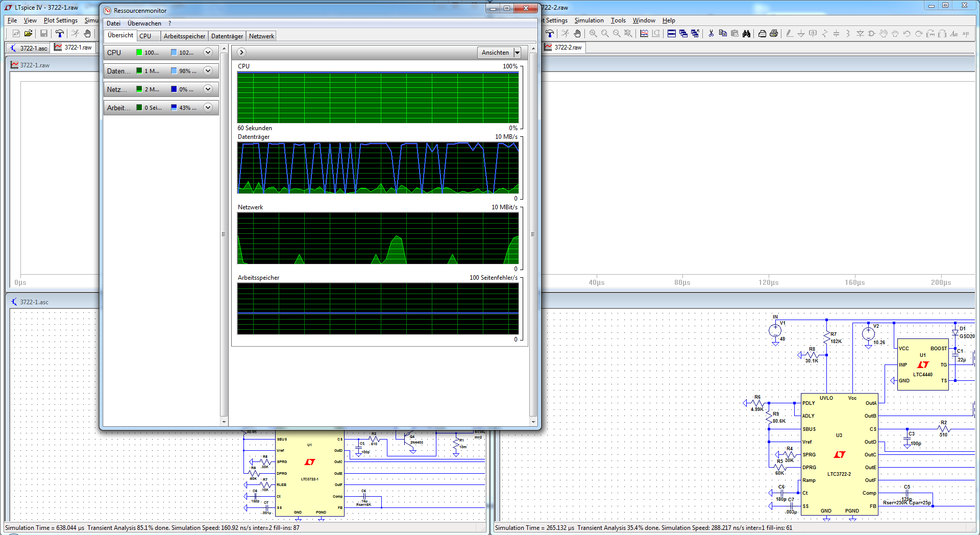Open the Tools menu
This screenshot has width=980, height=535.
click(618, 20)
